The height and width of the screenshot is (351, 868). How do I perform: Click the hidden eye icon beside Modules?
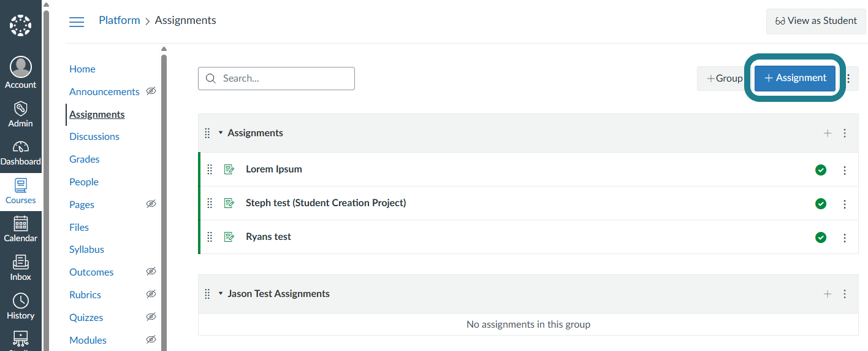(151, 339)
